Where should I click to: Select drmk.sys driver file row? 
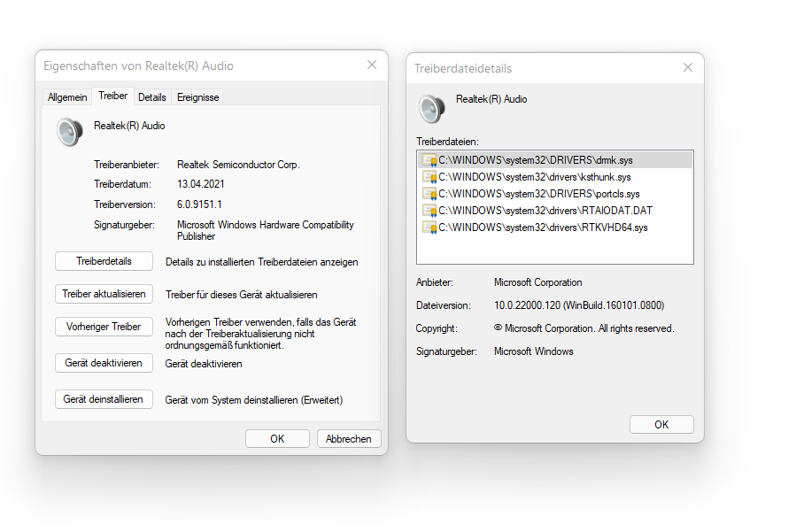(555, 160)
